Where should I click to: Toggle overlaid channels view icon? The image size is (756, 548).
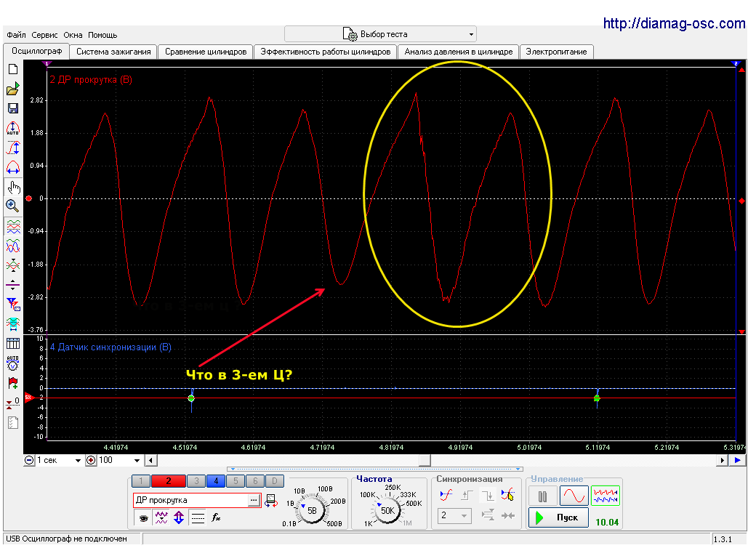point(13,246)
